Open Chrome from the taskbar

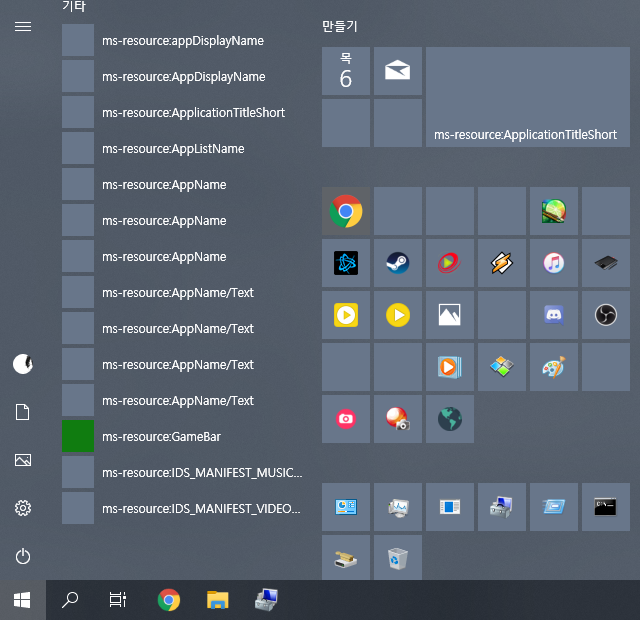click(169, 600)
